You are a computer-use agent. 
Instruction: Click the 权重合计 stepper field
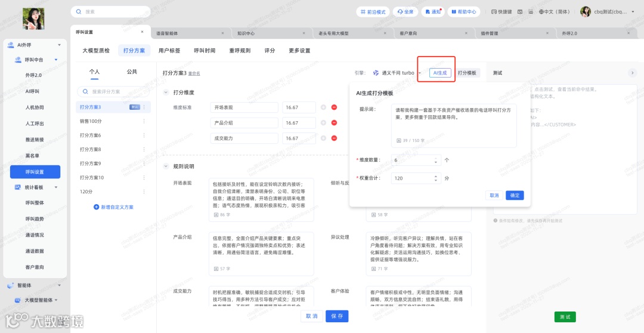pyautogui.click(x=416, y=178)
